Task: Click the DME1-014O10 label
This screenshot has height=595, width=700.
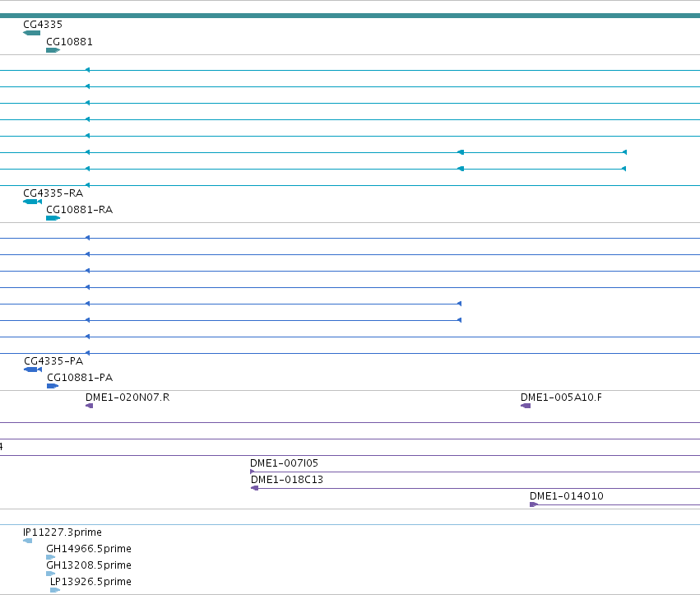Action: tap(567, 496)
